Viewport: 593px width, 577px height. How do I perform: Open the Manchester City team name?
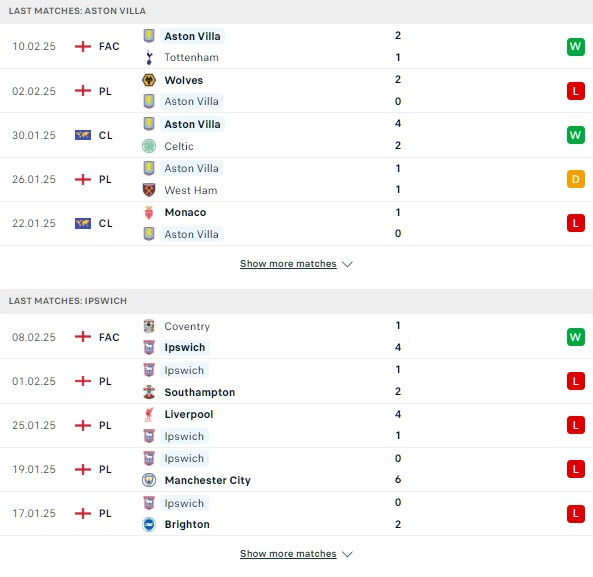pos(208,480)
